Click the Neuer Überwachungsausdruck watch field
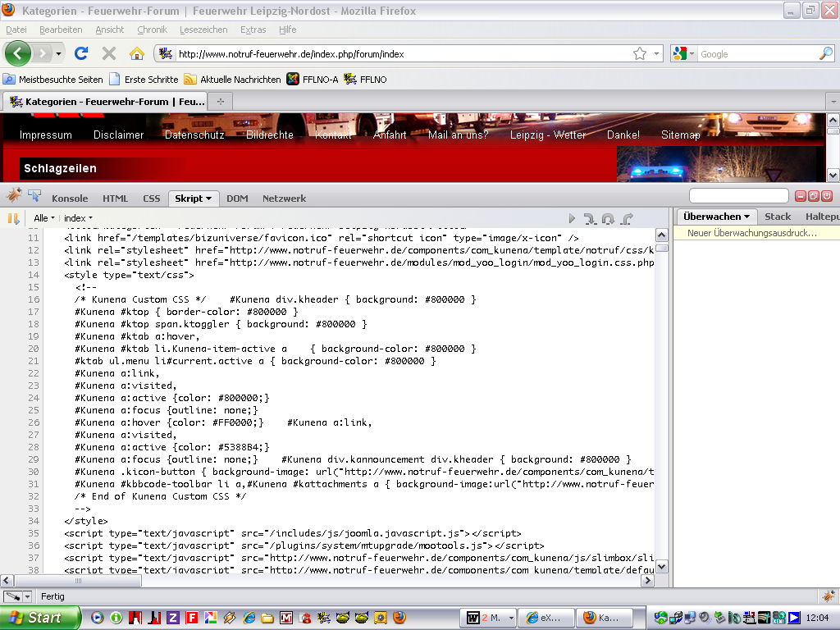The width and height of the screenshot is (840, 630). [x=756, y=233]
